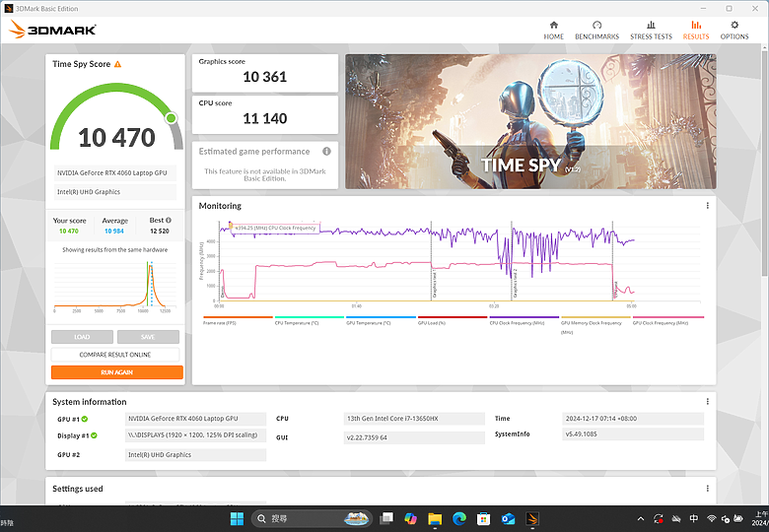Toggle the GPU Load (%) legend item
Viewport: 769px width, 532px height.
[453, 320]
